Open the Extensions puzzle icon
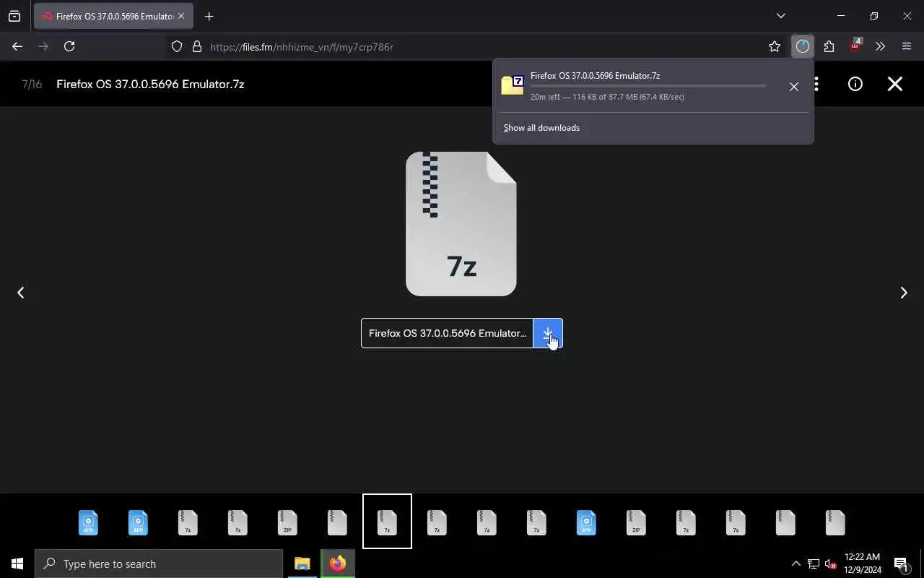924x578 pixels. pyautogui.click(x=829, y=46)
